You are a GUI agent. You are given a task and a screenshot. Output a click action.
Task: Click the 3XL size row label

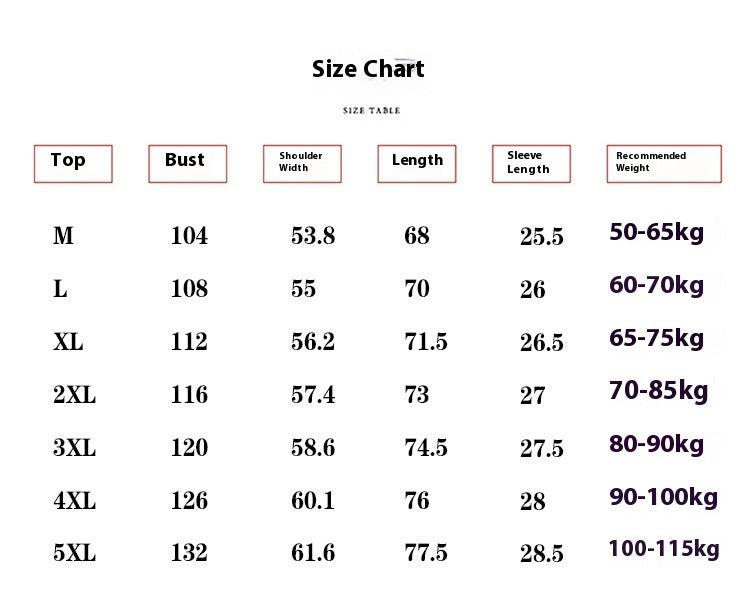(74, 448)
